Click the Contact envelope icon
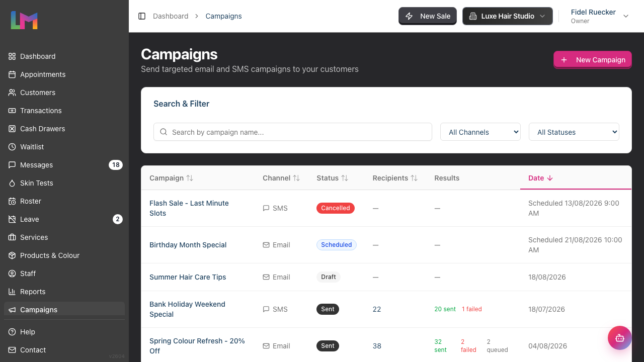The image size is (644, 362). [12, 350]
